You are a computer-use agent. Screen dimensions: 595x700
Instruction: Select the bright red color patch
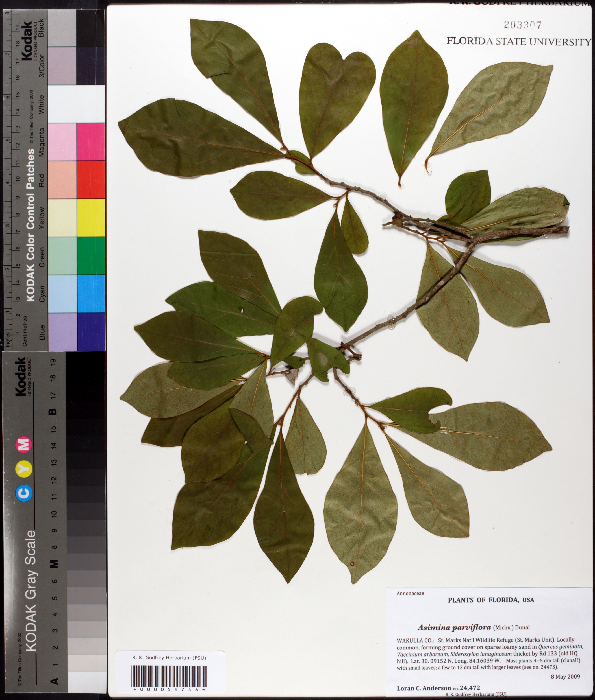pos(91,180)
